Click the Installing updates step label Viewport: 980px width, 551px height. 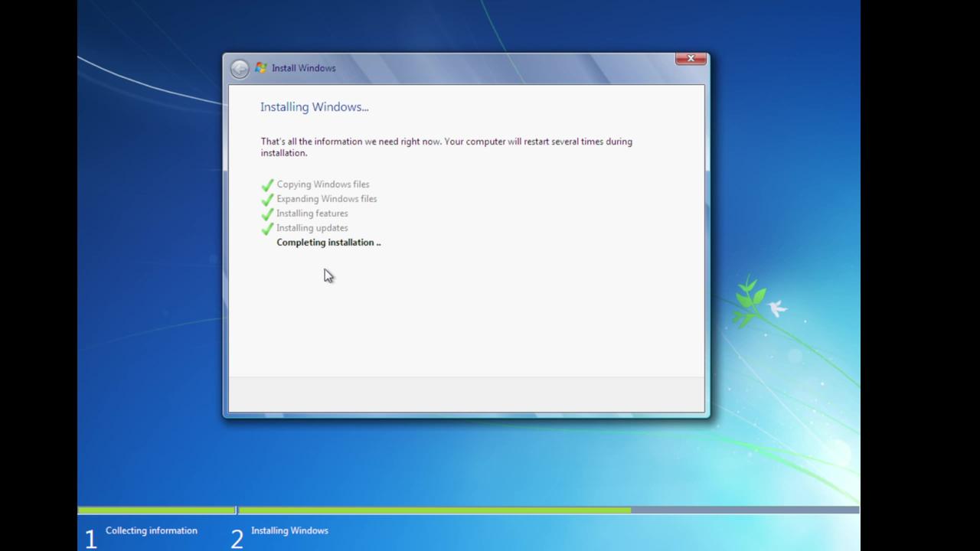(x=312, y=227)
